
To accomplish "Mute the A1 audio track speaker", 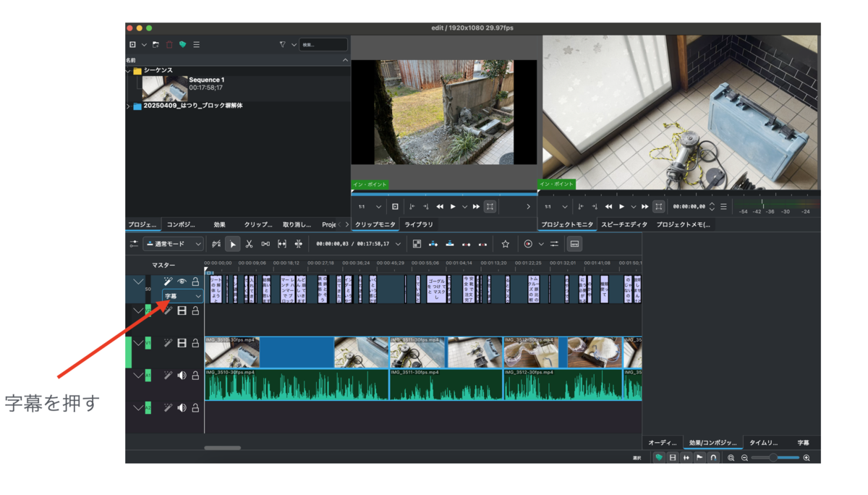I will pos(182,376).
